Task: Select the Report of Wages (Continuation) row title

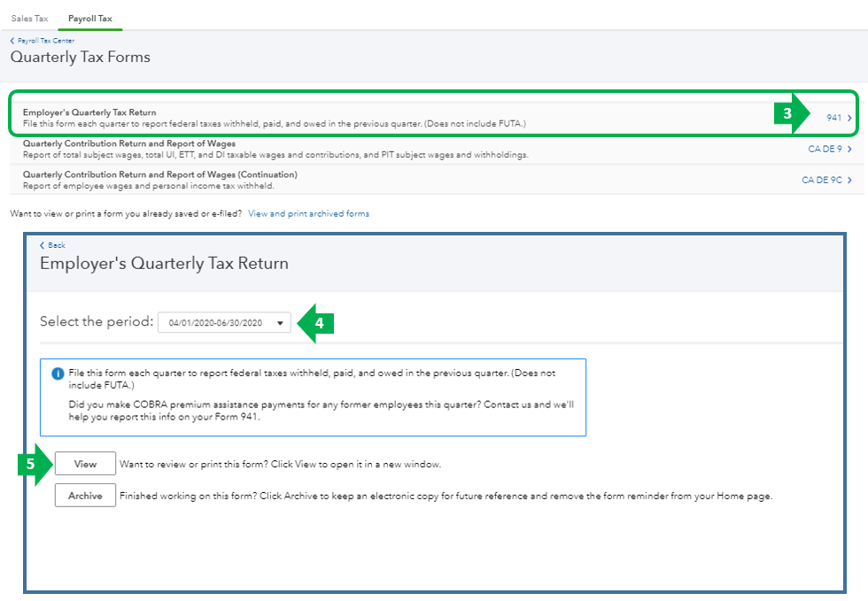Action: click(x=160, y=174)
